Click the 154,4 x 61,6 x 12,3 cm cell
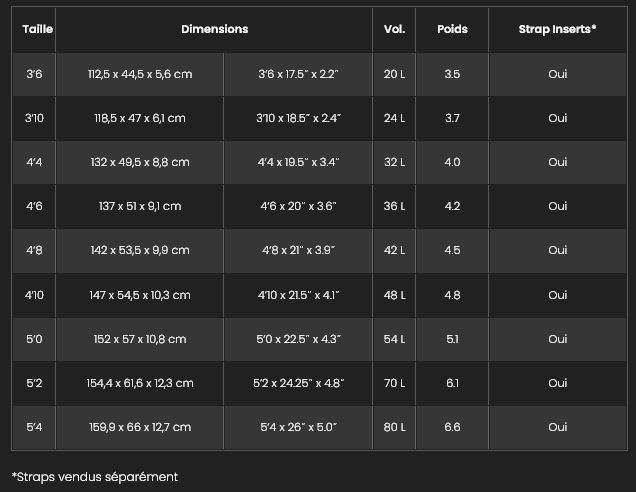636x492 pixels. point(140,383)
